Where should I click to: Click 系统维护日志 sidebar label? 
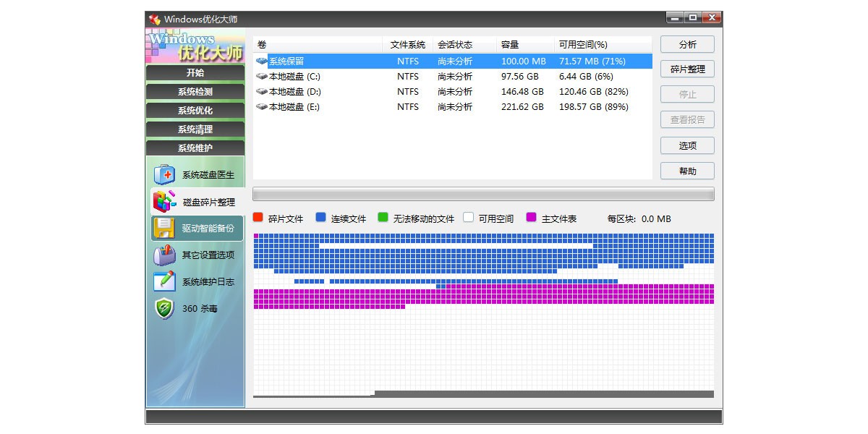[x=208, y=282]
